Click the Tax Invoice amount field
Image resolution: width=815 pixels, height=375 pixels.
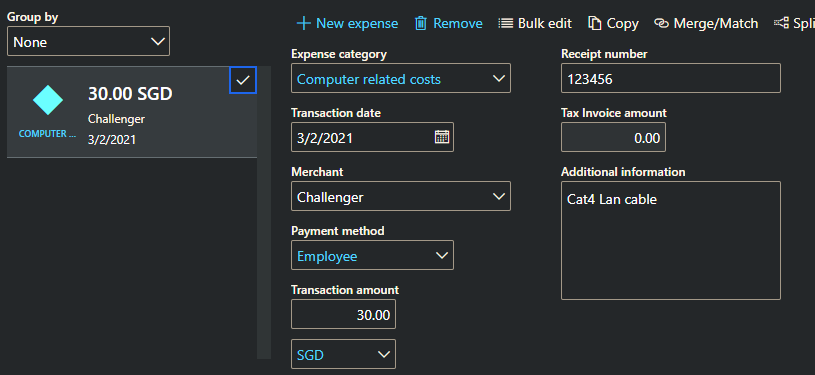tap(613, 137)
